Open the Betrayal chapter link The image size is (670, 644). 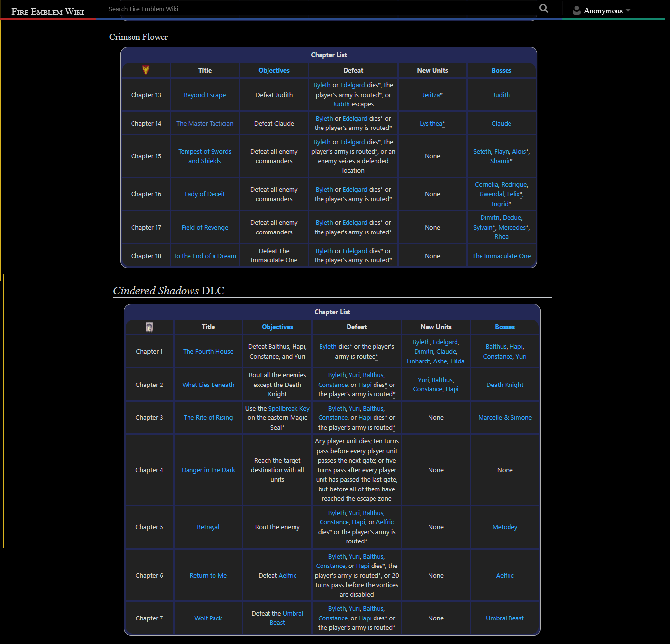tap(208, 527)
